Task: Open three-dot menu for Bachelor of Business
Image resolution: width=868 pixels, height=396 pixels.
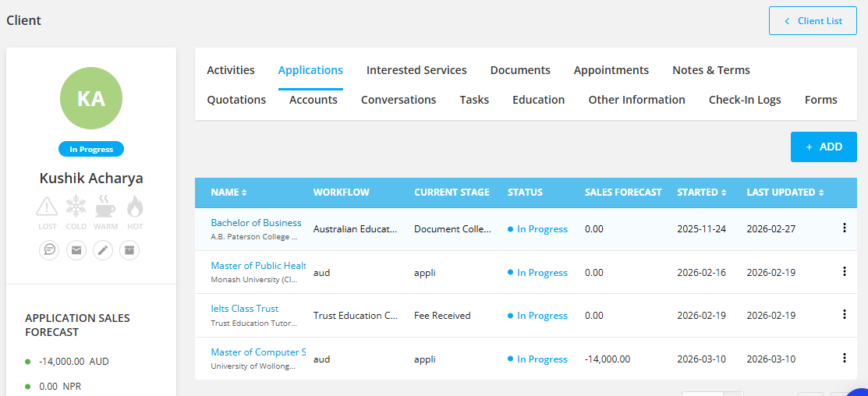Action: (x=844, y=228)
